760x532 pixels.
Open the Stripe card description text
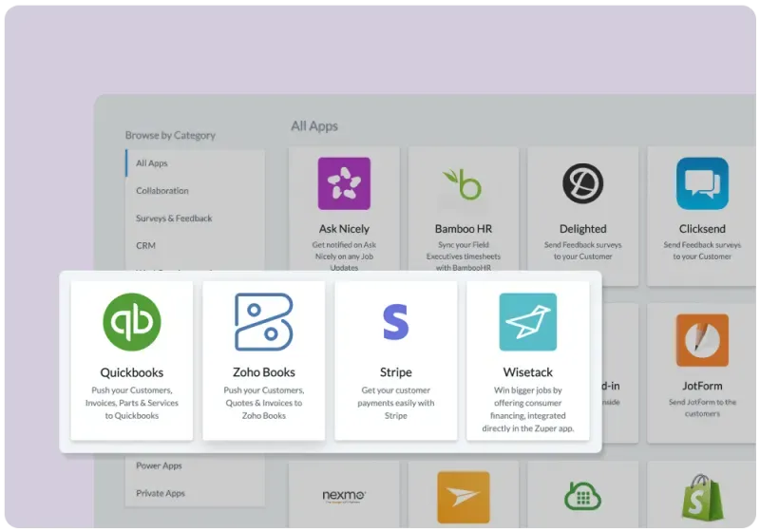395,403
